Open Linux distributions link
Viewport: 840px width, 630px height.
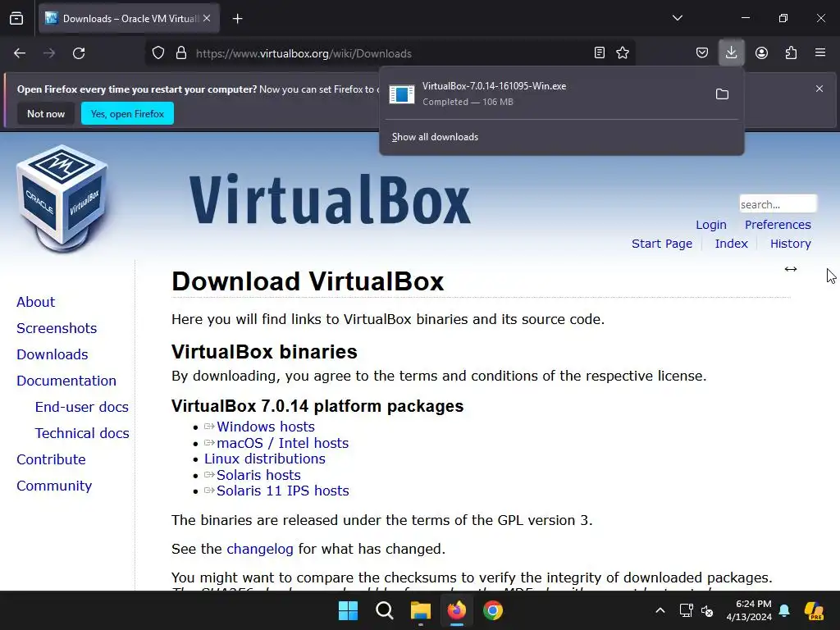pyautogui.click(x=265, y=459)
